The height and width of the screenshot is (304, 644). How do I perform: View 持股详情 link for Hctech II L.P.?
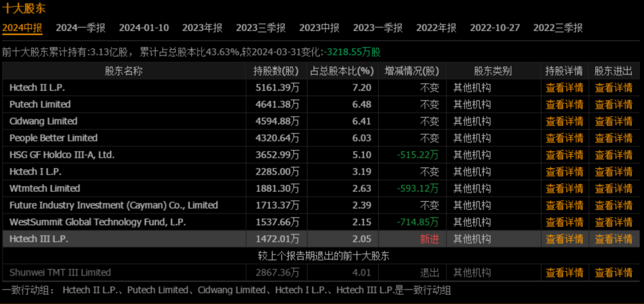[x=564, y=88]
